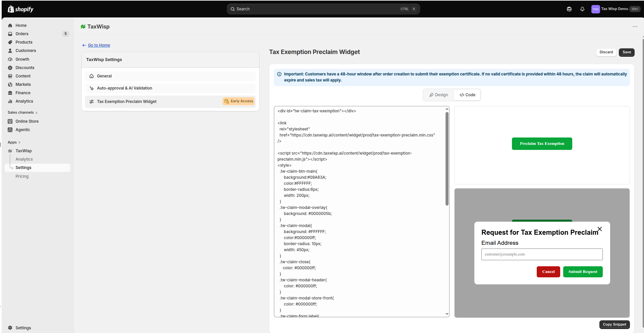Image resolution: width=644 pixels, height=333 pixels.
Task: Click the Discard button
Action: 606,52
